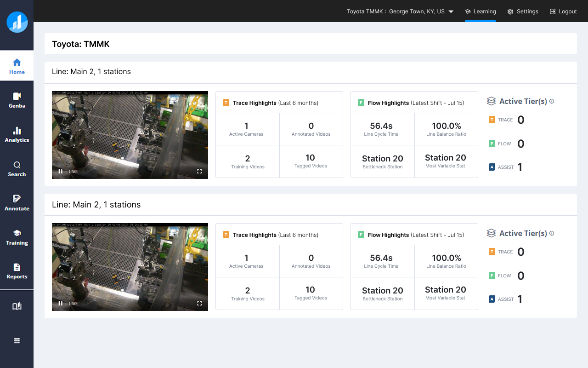Open the upper card's live camera feed
This screenshot has width=588, height=368.
[130, 135]
